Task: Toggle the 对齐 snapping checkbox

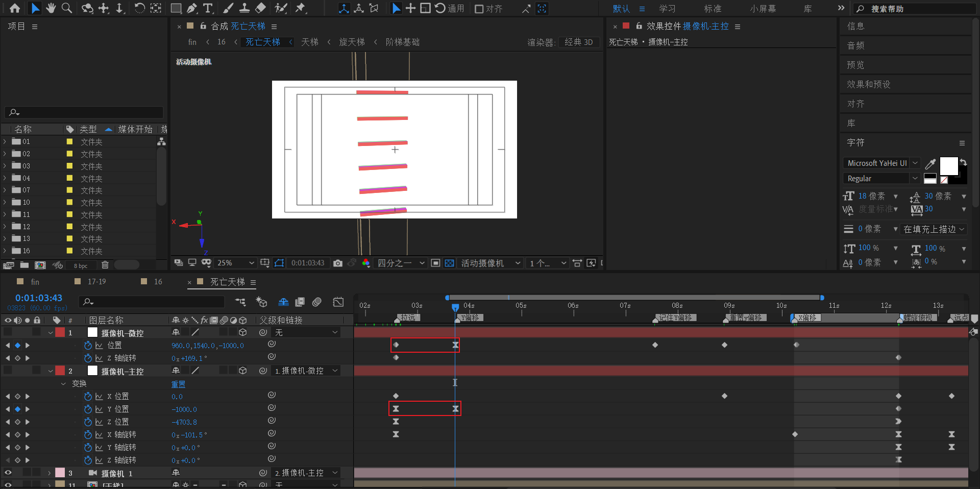Action: tap(479, 9)
